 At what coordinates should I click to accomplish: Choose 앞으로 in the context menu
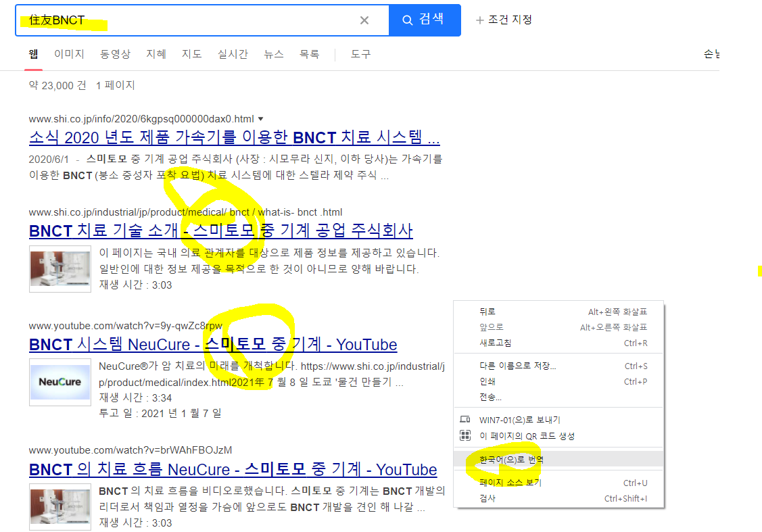pyautogui.click(x=559, y=327)
